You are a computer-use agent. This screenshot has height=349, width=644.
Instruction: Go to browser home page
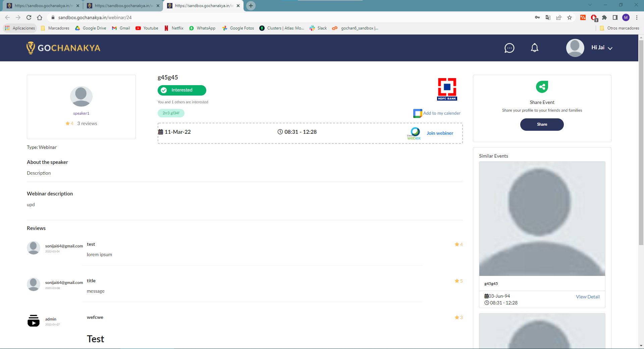40,17
